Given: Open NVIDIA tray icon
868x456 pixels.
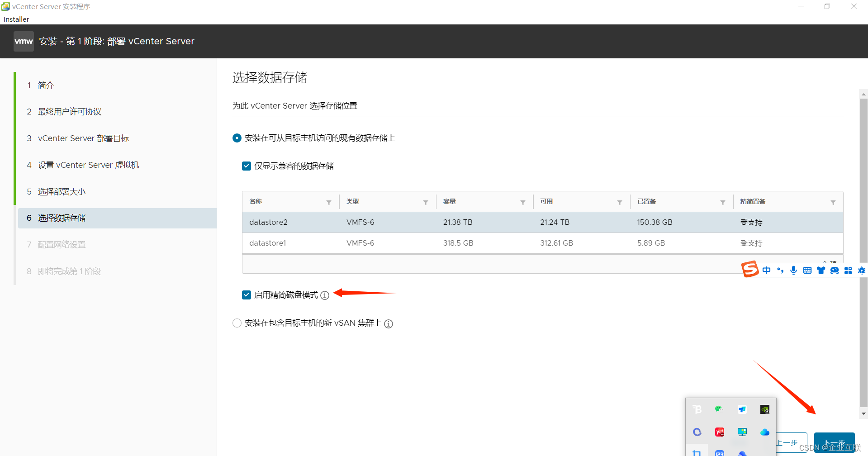Looking at the screenshot, I should (x=765, y=409).
